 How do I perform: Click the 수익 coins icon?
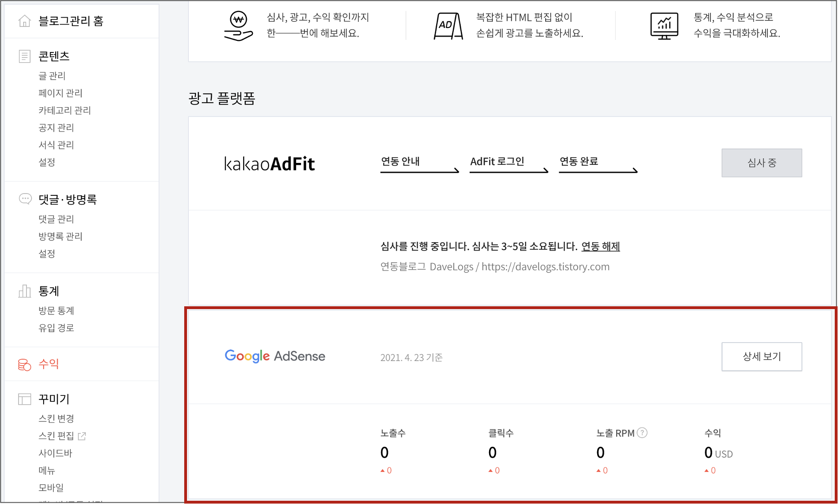[25, 364]
